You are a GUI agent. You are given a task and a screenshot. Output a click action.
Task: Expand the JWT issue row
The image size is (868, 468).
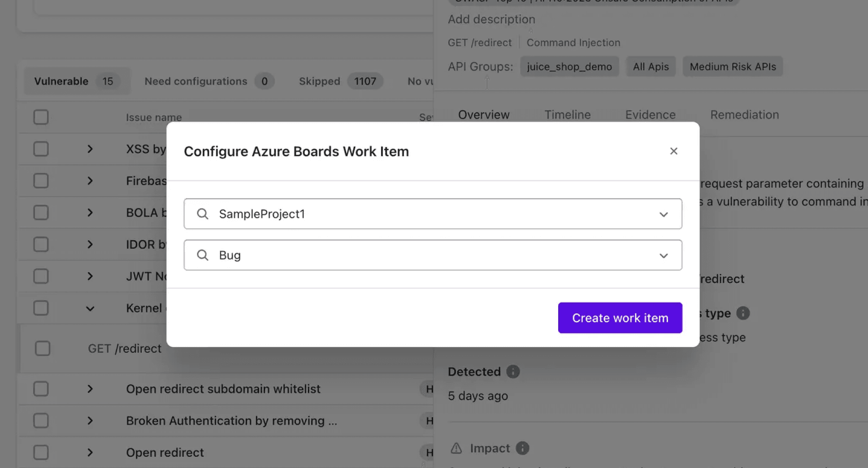click(x=90, y=276)
